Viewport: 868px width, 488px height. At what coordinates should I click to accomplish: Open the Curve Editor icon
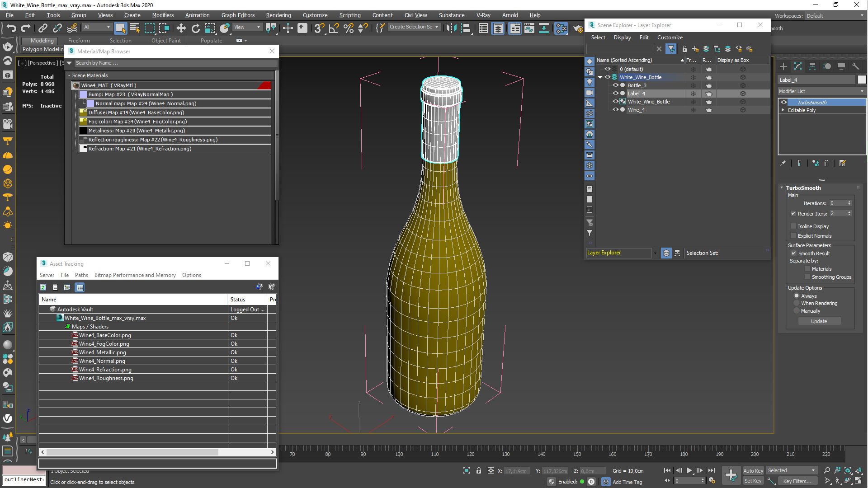pyautogui.click(x=529, y=28)
